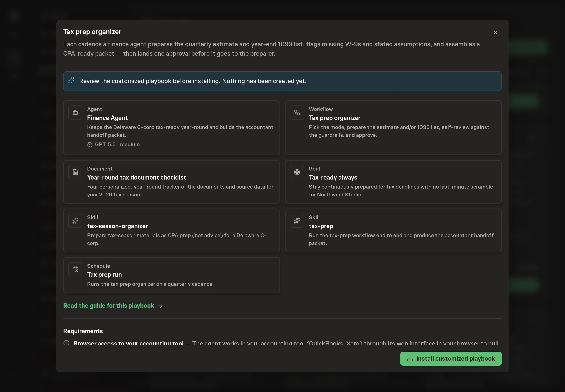Click Pick the mode, prepare the estimate description
The width and height of the screenshot is (565, 392).
(399, 131)
